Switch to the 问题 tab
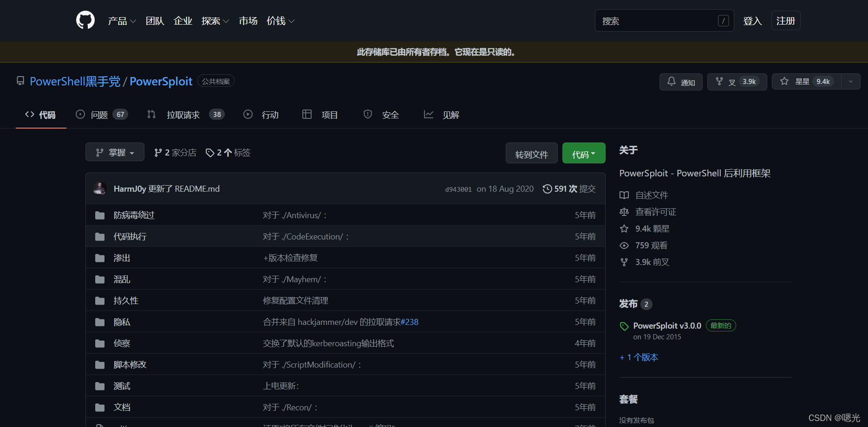 coord(102,115)
